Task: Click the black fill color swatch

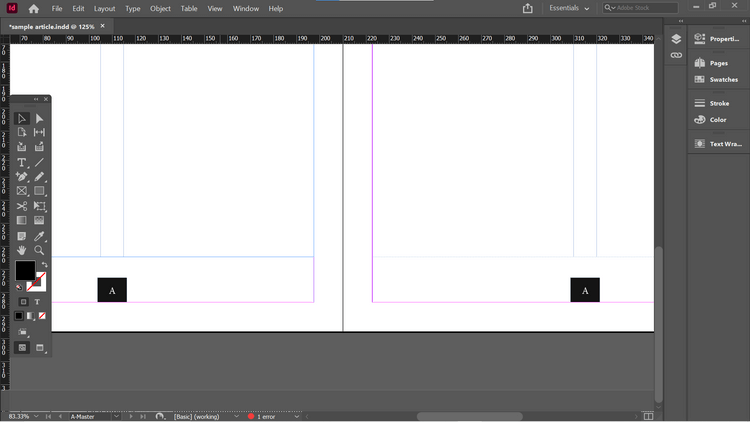Action: click(25, 270)
